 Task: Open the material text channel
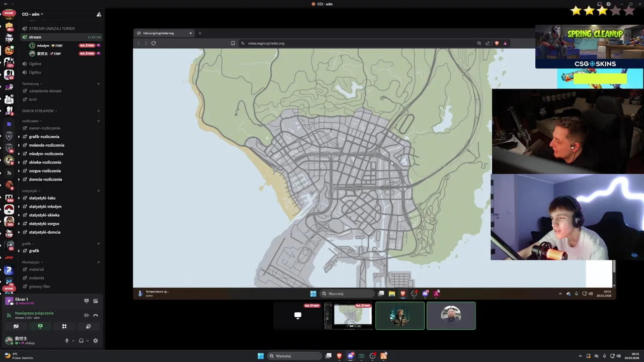(61, 269)
